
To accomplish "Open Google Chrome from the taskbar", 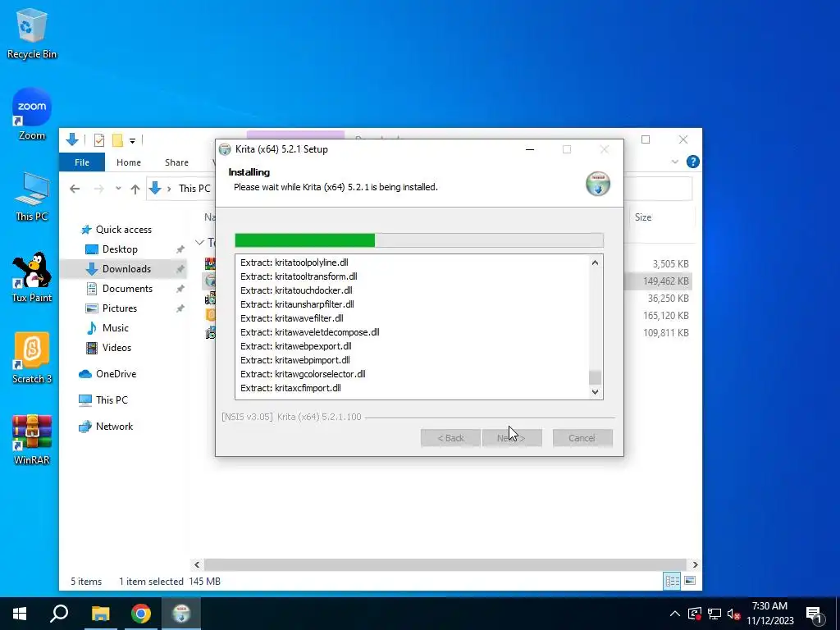I will click(x=141, y=614).
